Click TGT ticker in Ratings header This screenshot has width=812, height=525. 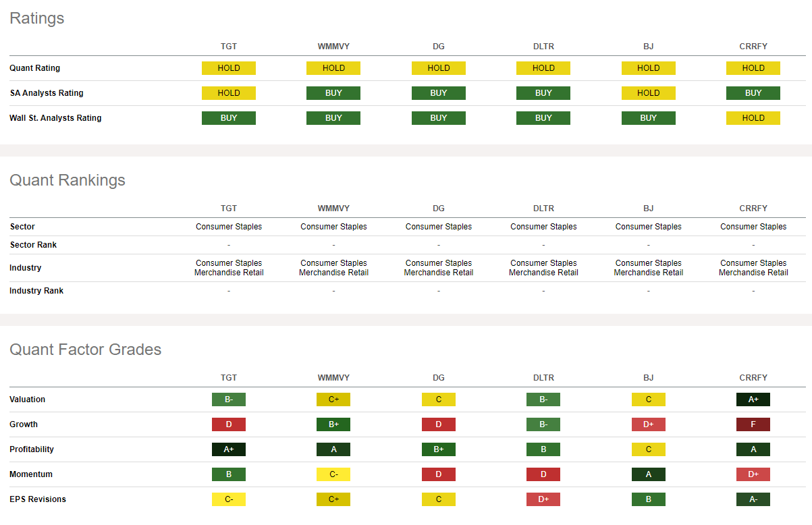229,47
